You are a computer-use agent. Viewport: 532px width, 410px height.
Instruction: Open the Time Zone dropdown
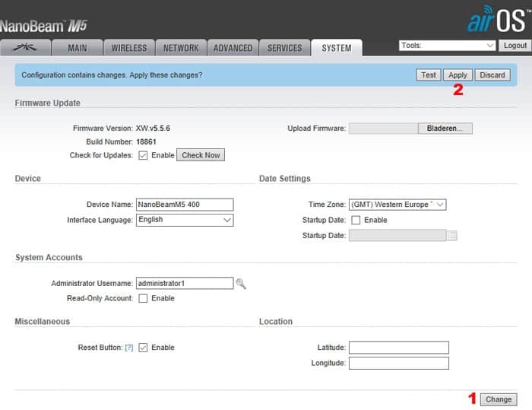(397, 205)
